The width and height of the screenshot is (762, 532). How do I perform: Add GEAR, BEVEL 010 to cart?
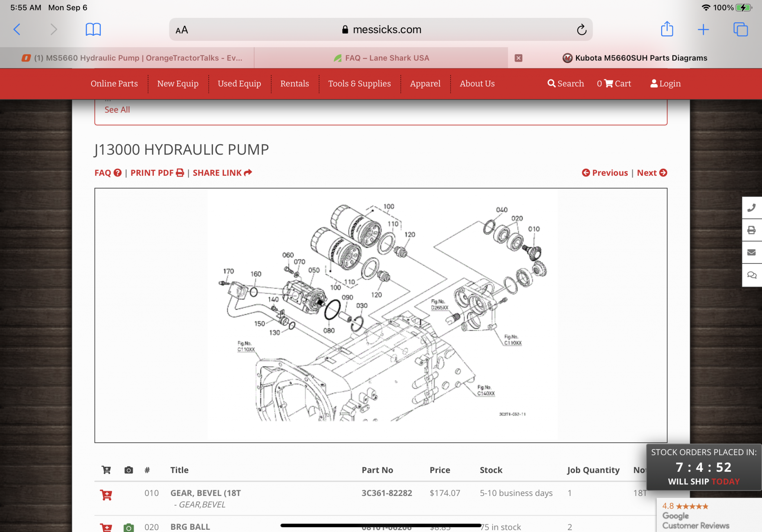pos(106,495)
